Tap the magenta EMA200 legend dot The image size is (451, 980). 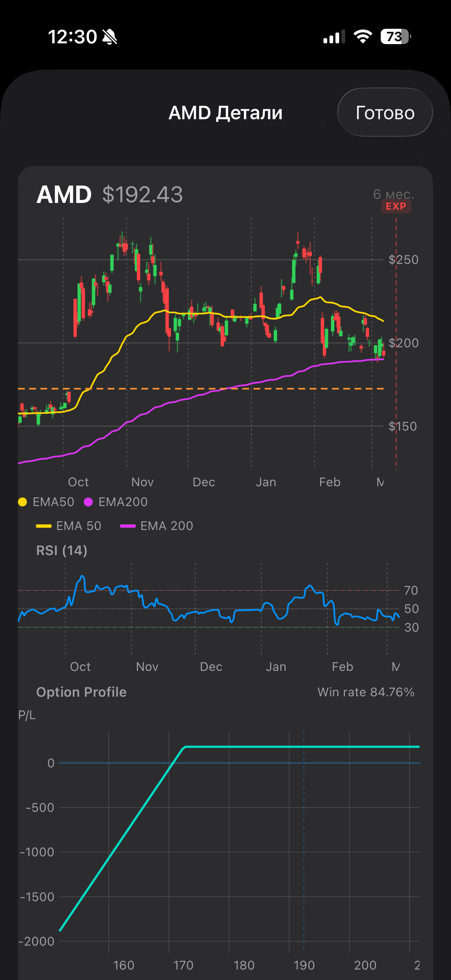click(x=88, y=502)
